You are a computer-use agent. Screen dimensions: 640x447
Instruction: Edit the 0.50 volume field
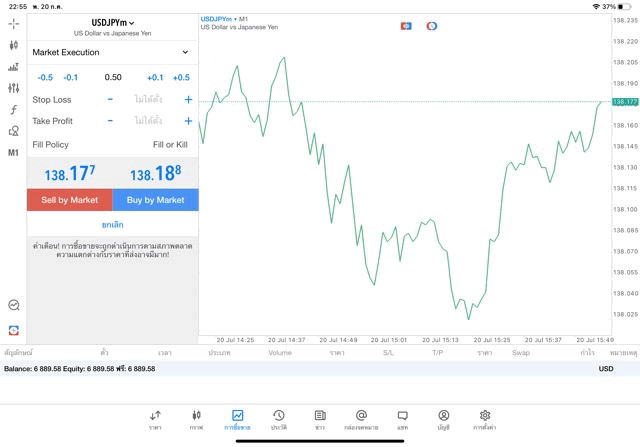tap(113, 77)
